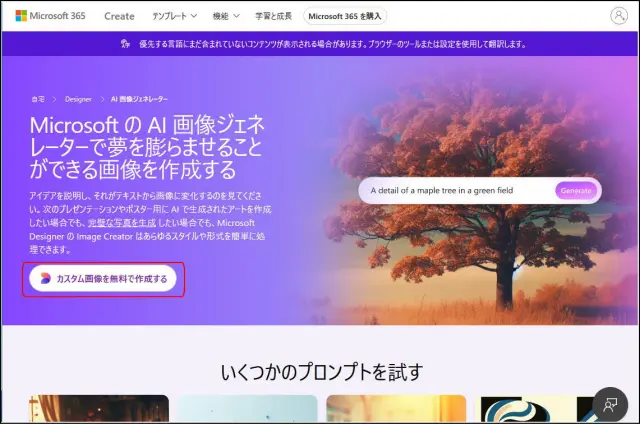640x424 pixels.
Task: Click the Designer logo icon in the button
Action: click(x=45, y=278)
